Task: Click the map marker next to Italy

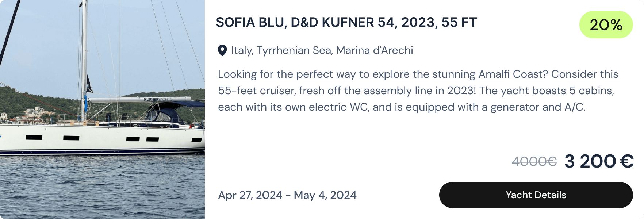Action: 223,50
